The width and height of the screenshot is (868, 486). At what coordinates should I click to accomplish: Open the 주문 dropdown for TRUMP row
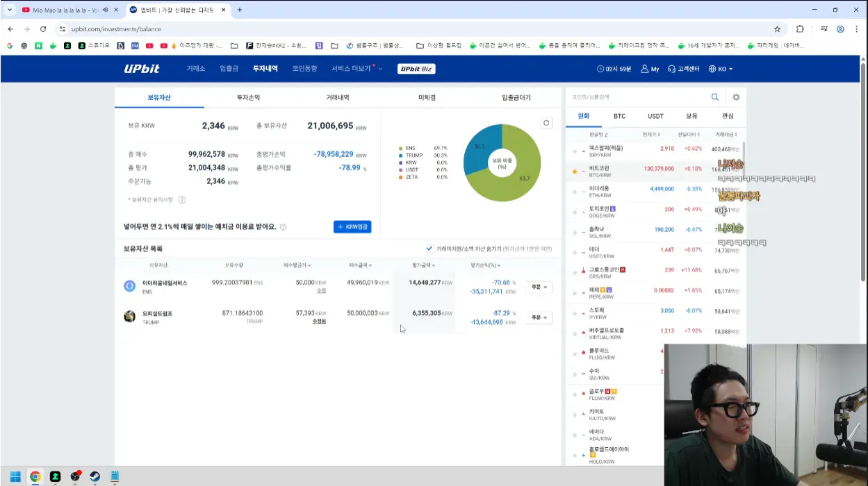click(539, 317)
